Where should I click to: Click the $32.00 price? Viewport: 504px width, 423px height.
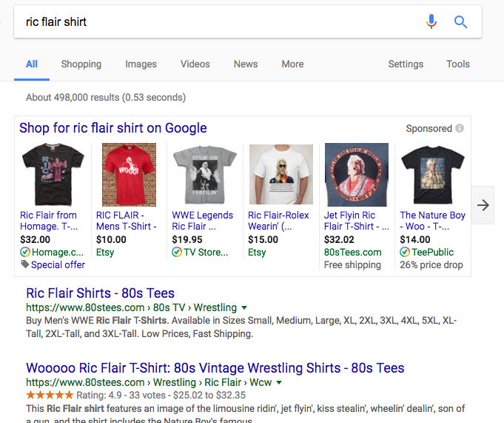coord(35,239)
